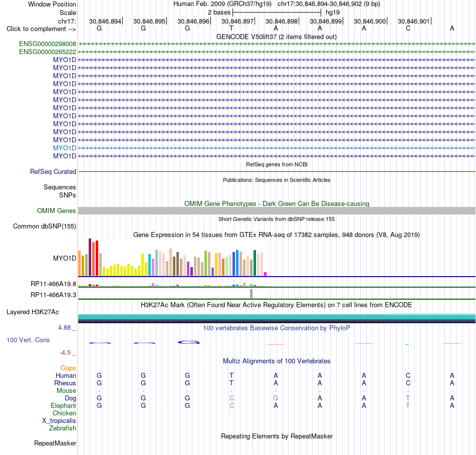The width and height of the screenshot is (476, 455).
Task: Open the H3K27Ac Mark track title
Action: tap(277, 305)
